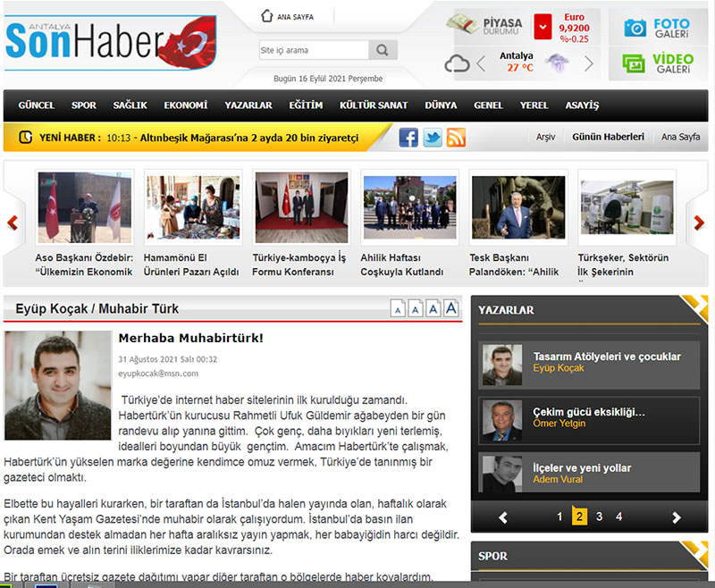The image size is (715, 588).
Task: Go to Yazarlar page 3
Action: pos(599,517)
